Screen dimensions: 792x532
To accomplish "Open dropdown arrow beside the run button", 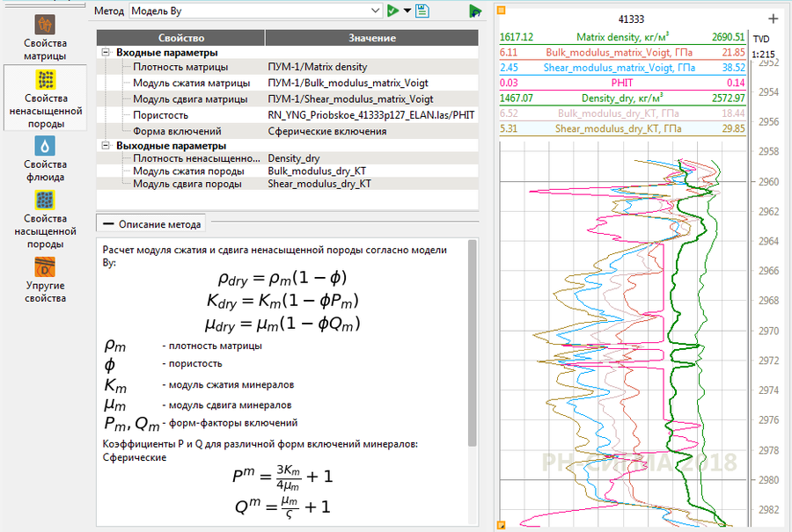I will point(407,11).
